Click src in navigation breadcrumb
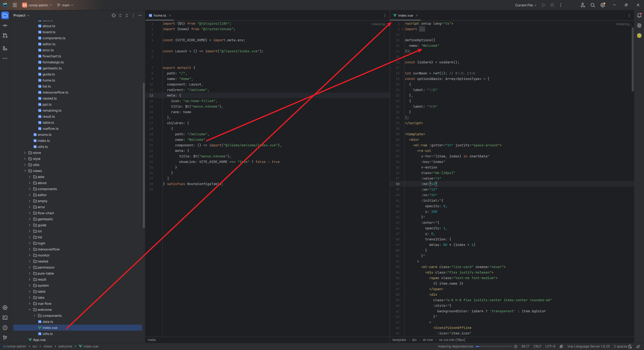Screen dimensions: 644x350 coord(35,346)
